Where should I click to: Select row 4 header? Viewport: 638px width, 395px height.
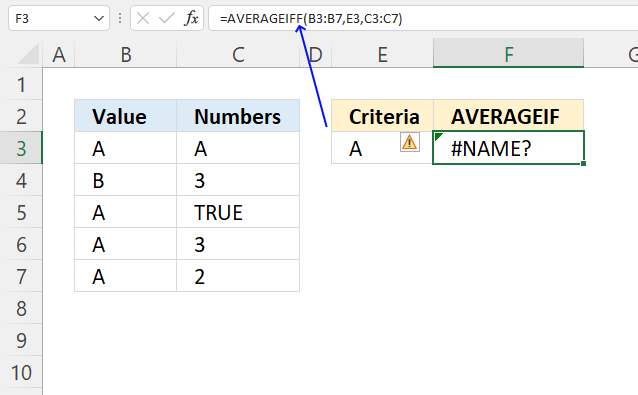coord(21,180)
